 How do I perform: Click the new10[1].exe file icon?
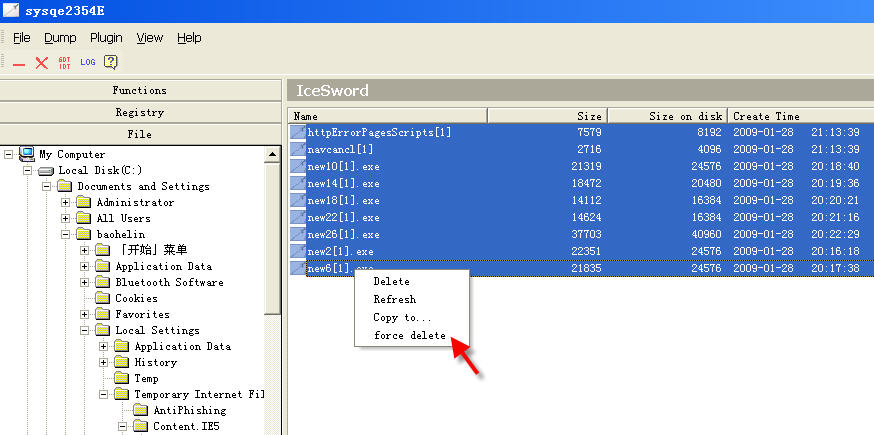[298, 165]
